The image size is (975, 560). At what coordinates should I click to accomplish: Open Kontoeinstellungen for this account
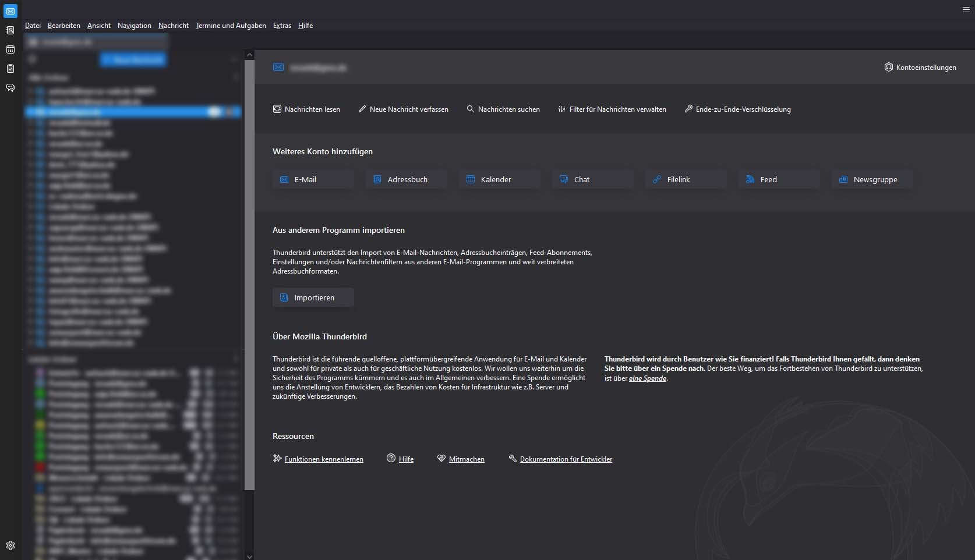click(920, 68)
